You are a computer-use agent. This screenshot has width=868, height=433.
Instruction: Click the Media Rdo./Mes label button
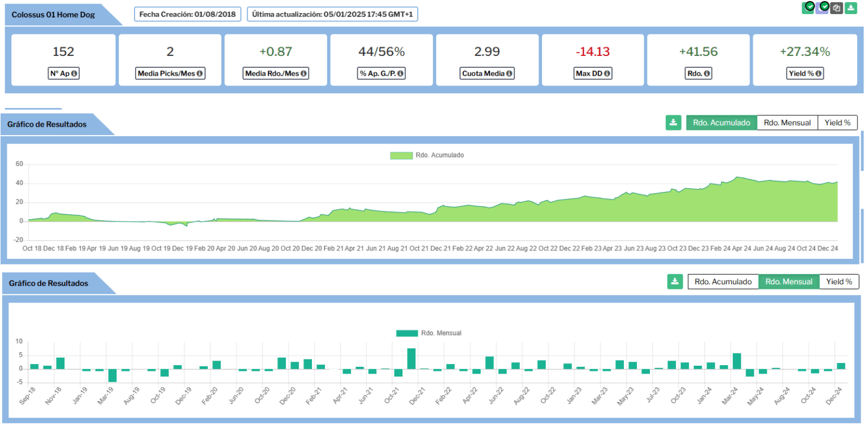point(276,73)
